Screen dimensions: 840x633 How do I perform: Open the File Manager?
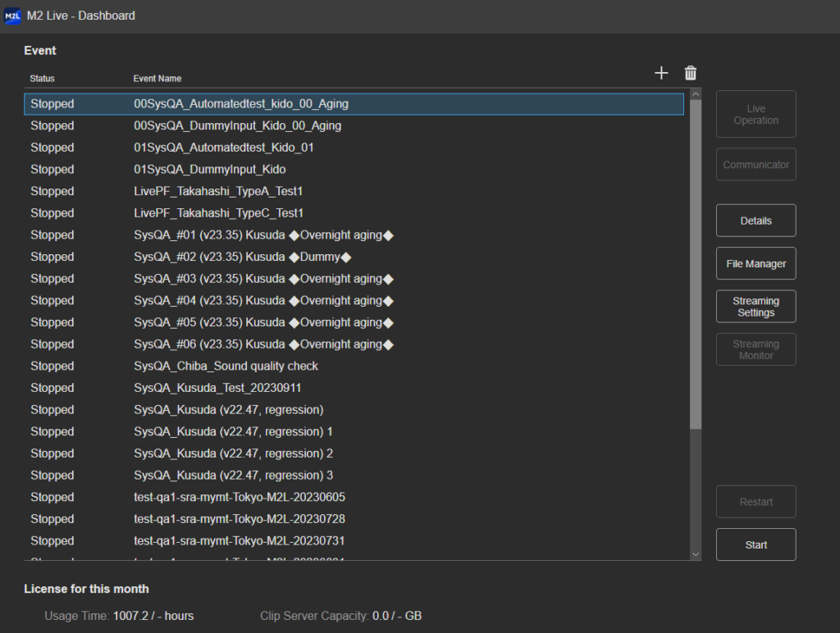pyautogui.click(x=756, y=264)
